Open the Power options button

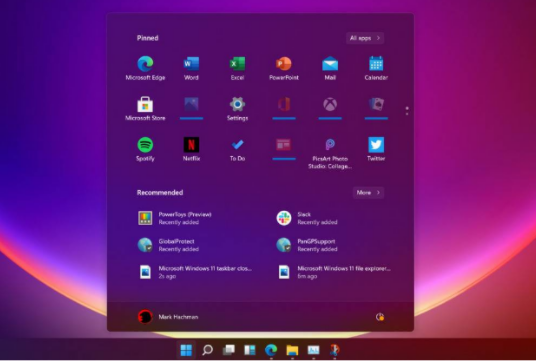click(x=380, y=317)
